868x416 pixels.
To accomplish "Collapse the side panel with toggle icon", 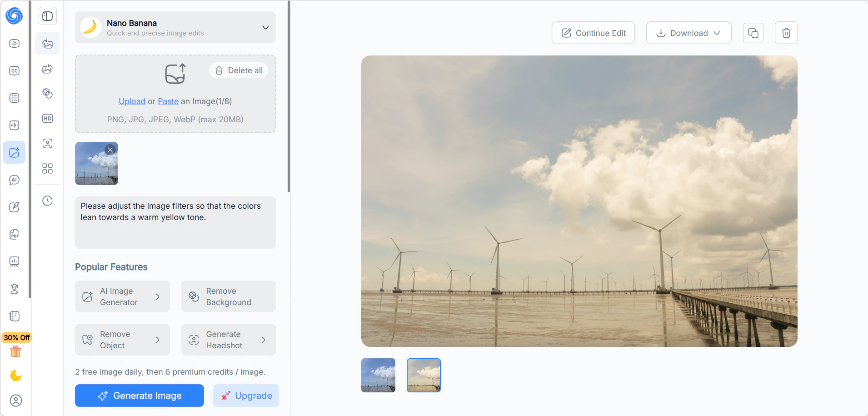I will [x=48, y=16].
